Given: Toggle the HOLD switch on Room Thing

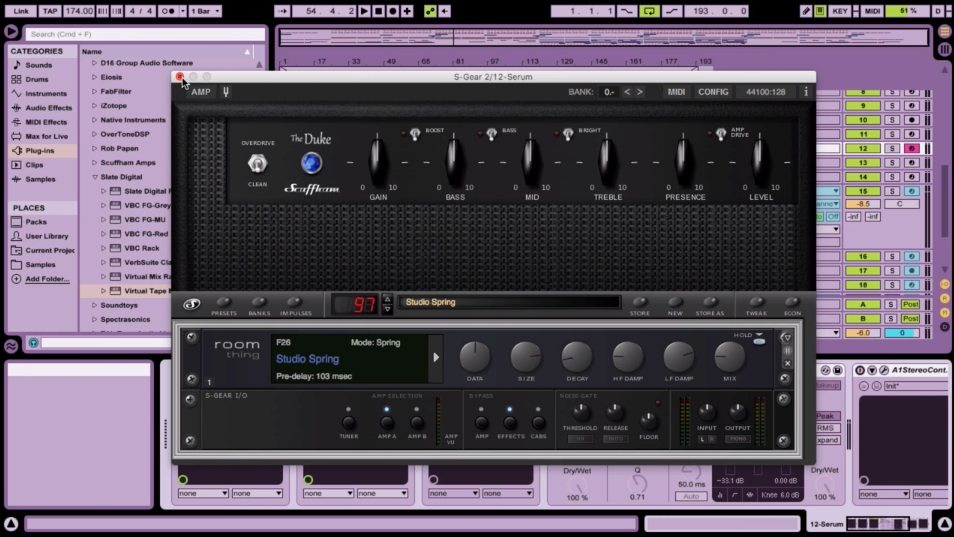Looking at the screenshot, I should [759, 341].
